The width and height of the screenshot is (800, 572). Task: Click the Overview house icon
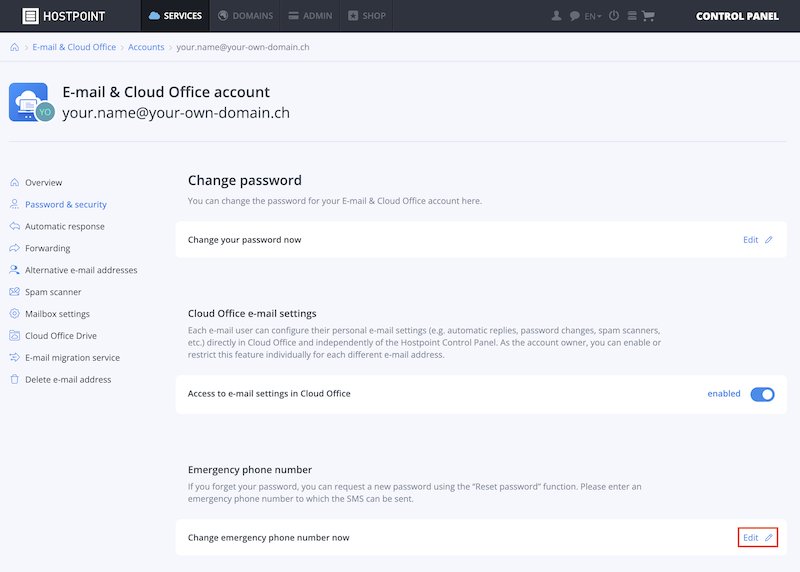pyautogui.click(x=15, y=182)
